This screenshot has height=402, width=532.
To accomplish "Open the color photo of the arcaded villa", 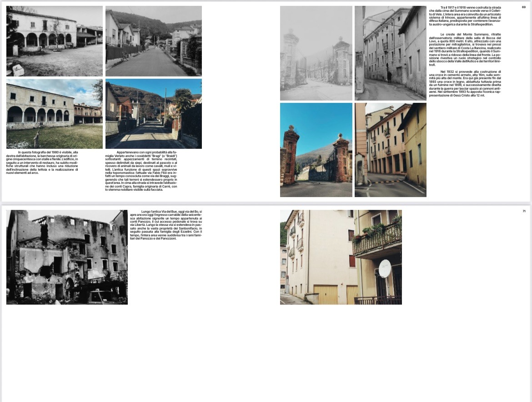I will point(54,114).
